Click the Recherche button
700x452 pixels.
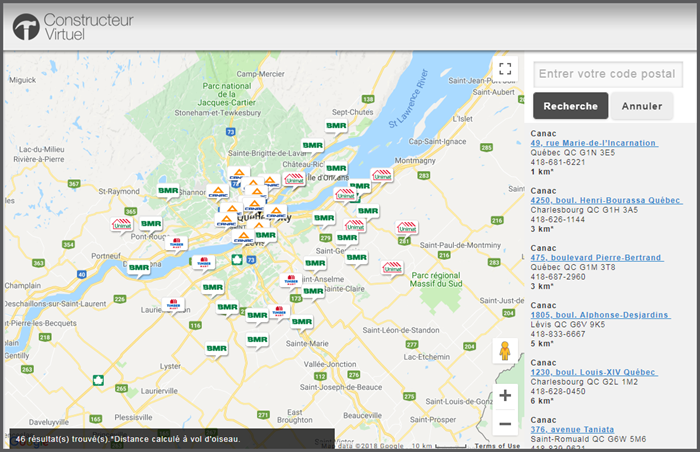pyautogui.click(x=571, y=106)
